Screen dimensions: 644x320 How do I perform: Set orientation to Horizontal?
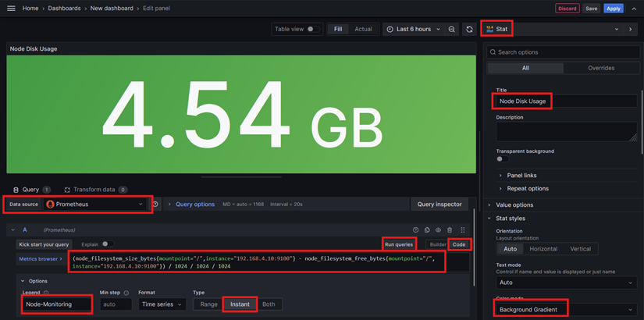[543, 249]
